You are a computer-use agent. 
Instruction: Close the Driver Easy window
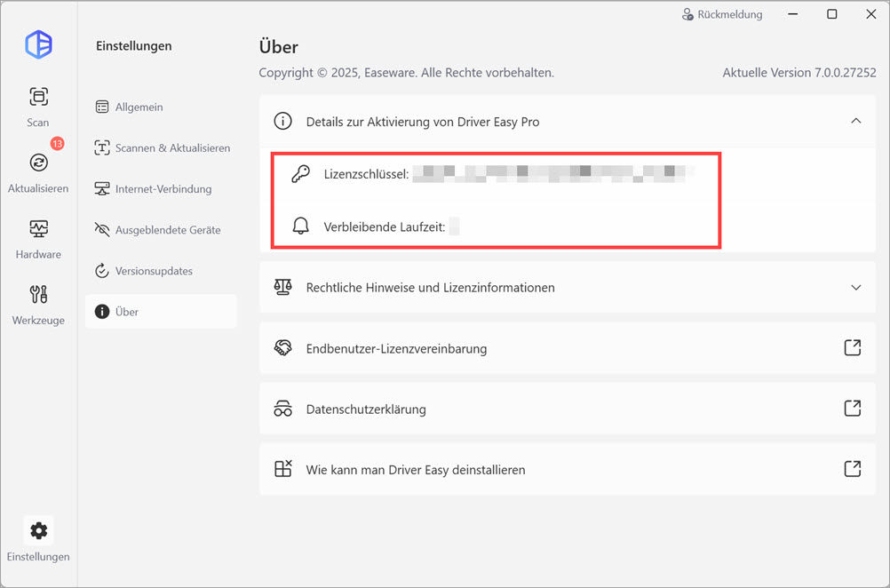coord(870,14)
